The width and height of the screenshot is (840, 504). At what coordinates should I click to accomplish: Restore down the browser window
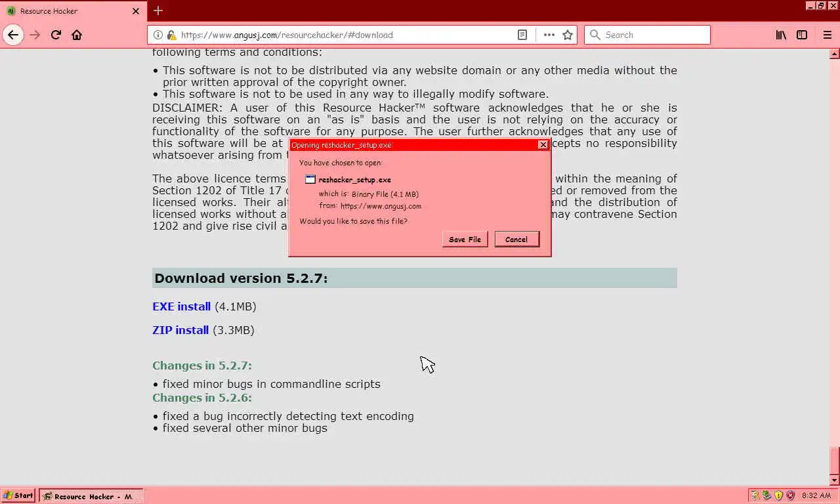tap(820, 5)
